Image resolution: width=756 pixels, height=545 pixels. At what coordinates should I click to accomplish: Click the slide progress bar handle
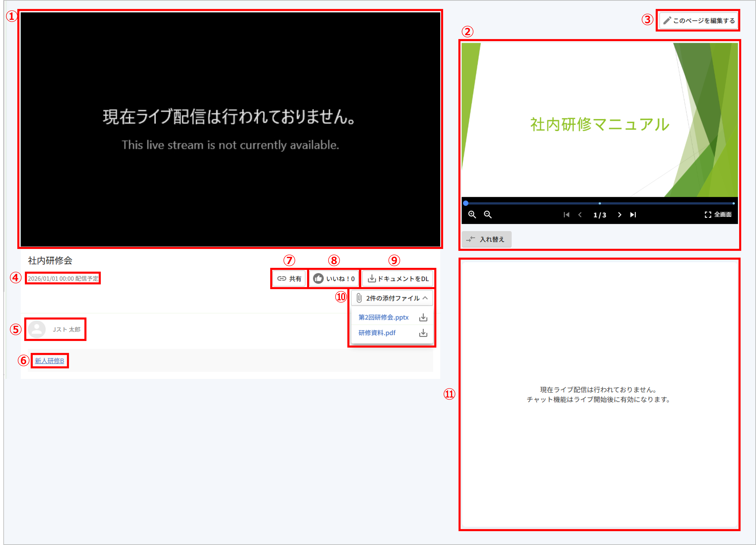coord(466,203)
